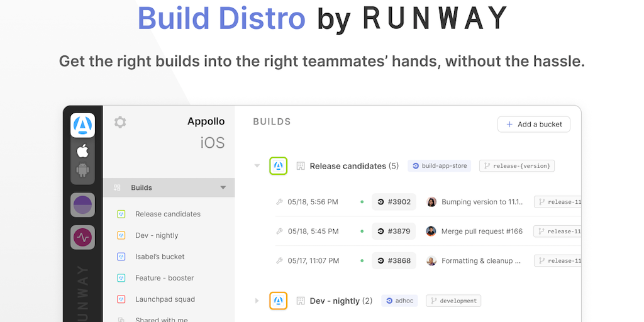Click teal bucket icon beside Feature - booster

coord(121,278)
